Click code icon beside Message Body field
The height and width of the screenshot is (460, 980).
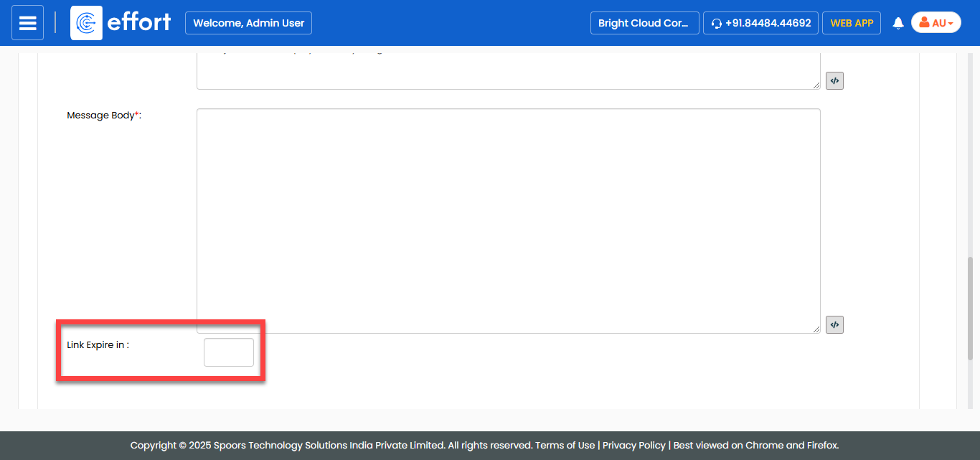pos(834,325)
